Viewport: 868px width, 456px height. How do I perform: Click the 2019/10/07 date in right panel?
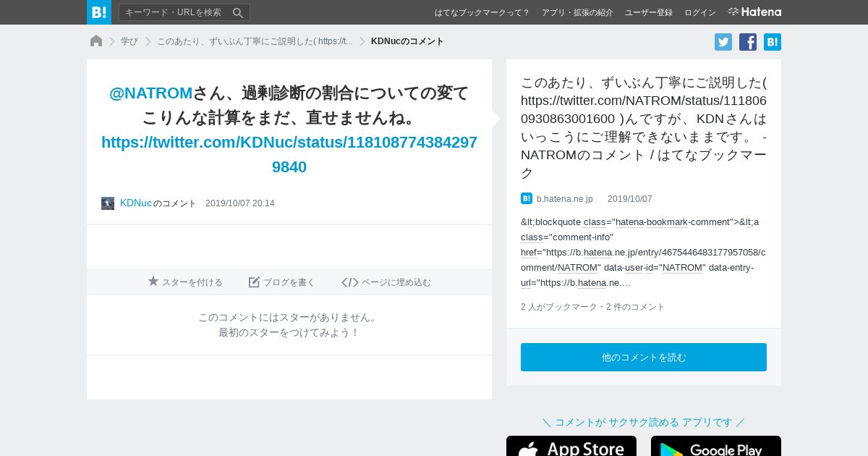pos(630,199)
